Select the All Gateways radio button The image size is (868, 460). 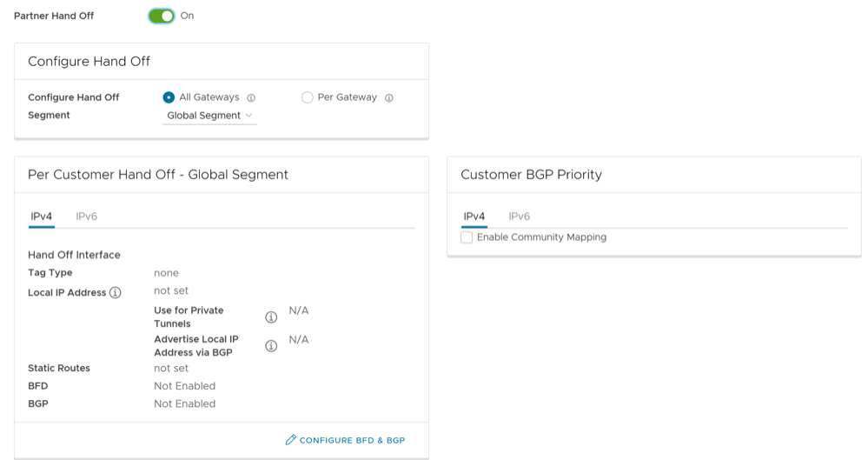pos(169,97)
